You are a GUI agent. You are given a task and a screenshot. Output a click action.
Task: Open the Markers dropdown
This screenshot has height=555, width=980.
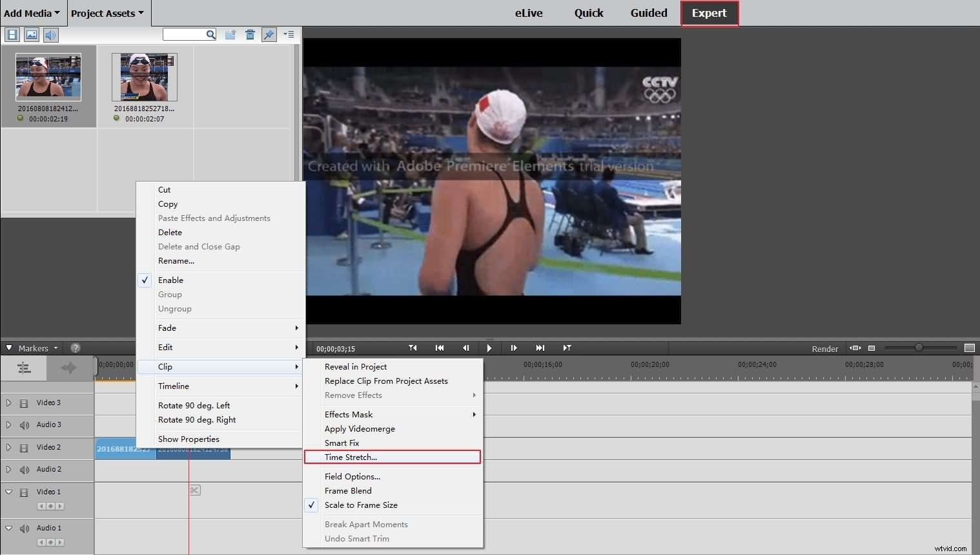(x=36, y=348)
